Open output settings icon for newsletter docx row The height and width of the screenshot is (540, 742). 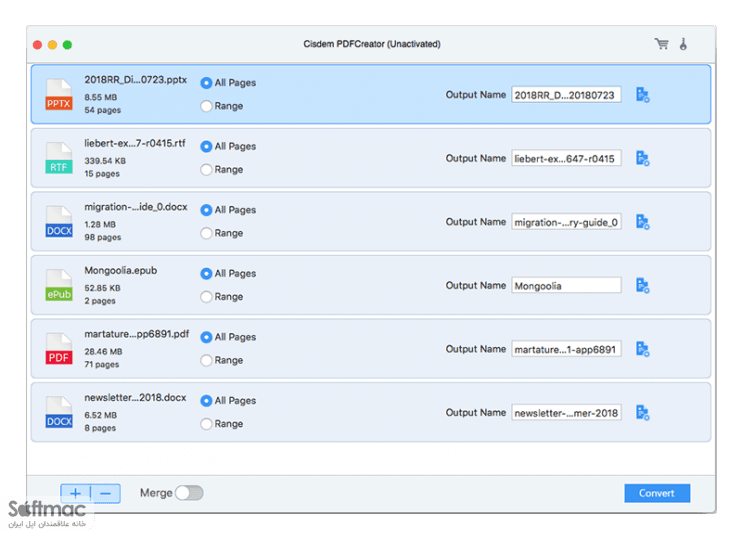pos(643,412)
